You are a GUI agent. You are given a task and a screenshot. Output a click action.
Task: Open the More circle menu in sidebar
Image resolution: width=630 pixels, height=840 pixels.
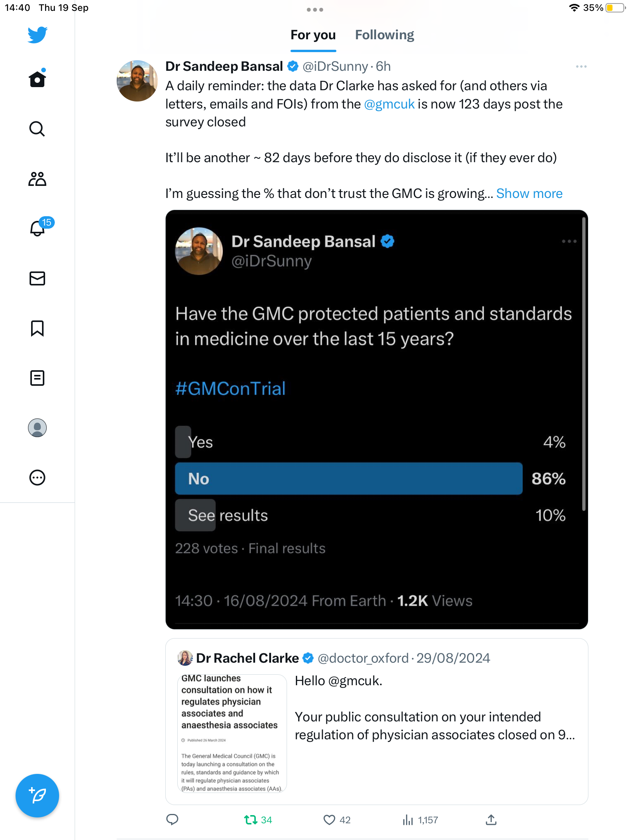tap(37, 478)
